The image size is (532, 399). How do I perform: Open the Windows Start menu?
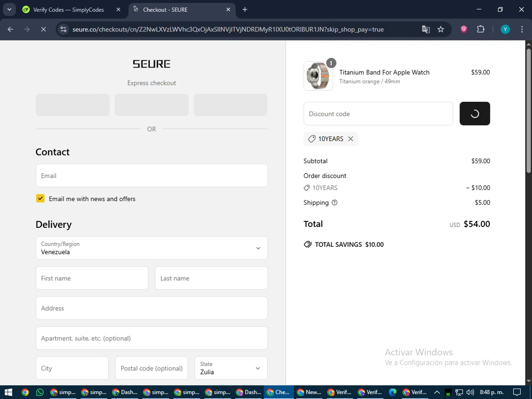[x=8, y=392]
